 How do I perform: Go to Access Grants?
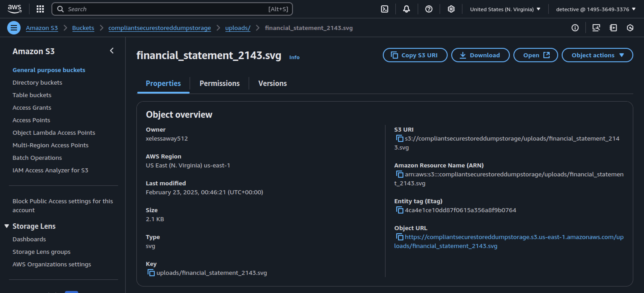(32, 107)
